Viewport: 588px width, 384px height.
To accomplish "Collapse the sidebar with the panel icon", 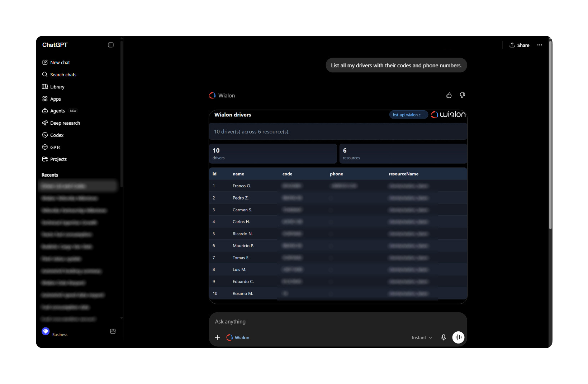I will pyautogui.click(x=111, y=45).
